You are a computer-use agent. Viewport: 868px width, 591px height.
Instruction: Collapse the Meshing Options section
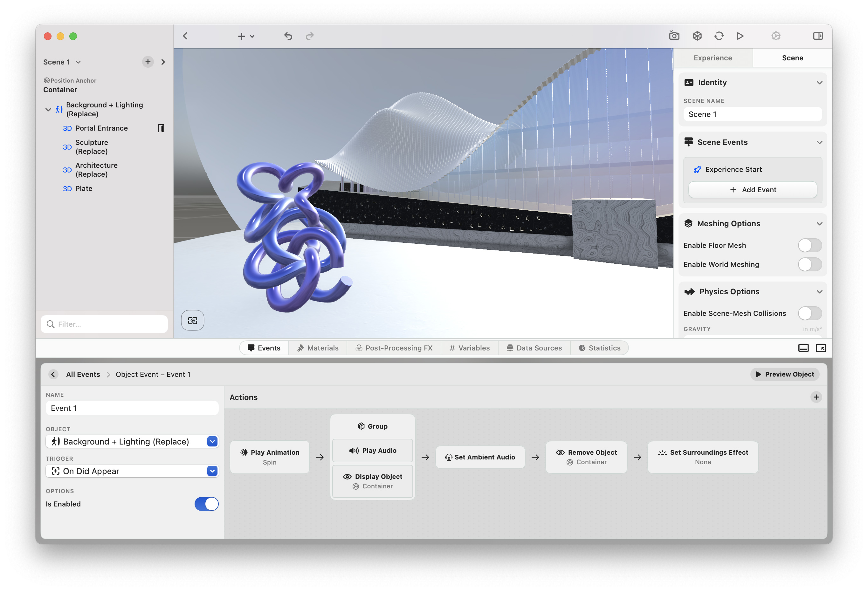tap(819, 224)
